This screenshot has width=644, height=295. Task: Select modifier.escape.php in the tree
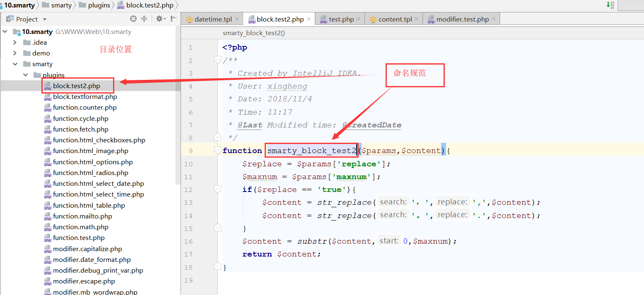[84, 281]
